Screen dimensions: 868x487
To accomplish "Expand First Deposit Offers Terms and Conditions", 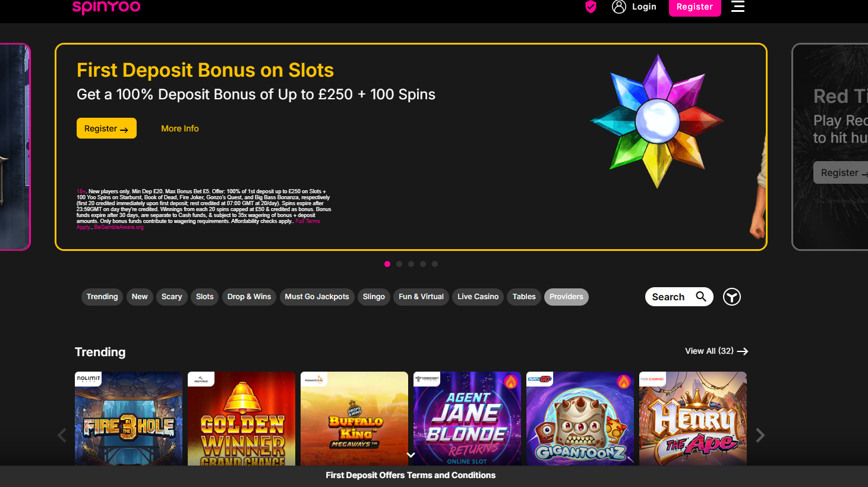I will point(411,475).
